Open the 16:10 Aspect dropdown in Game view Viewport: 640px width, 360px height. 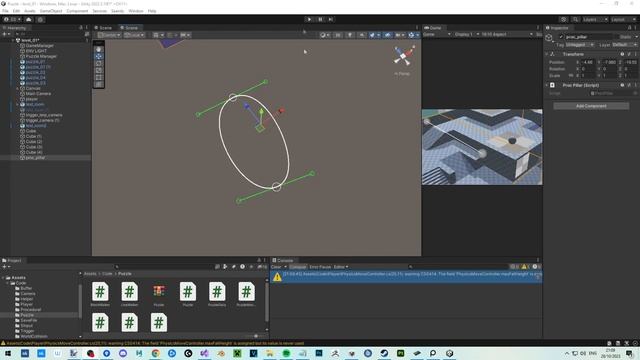coord(507,34)
